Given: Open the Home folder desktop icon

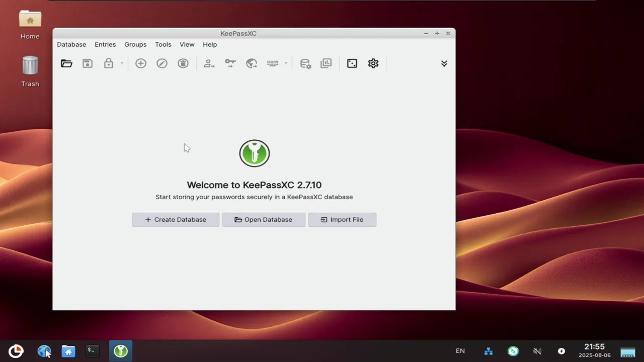Looking at the screenshot, I should point(30,25).
